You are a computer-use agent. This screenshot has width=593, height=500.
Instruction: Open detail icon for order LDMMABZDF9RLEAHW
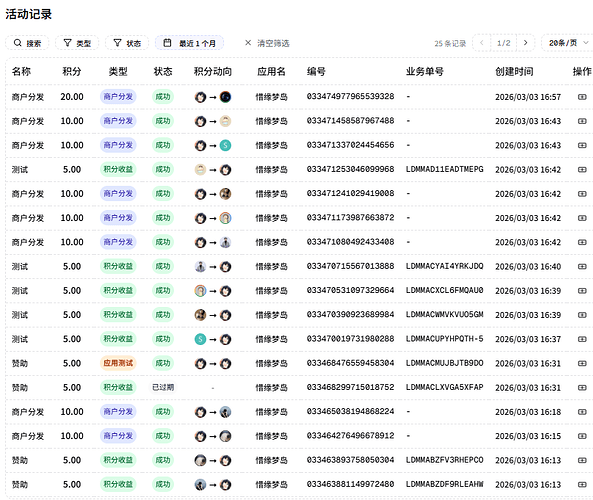point(582,484)
